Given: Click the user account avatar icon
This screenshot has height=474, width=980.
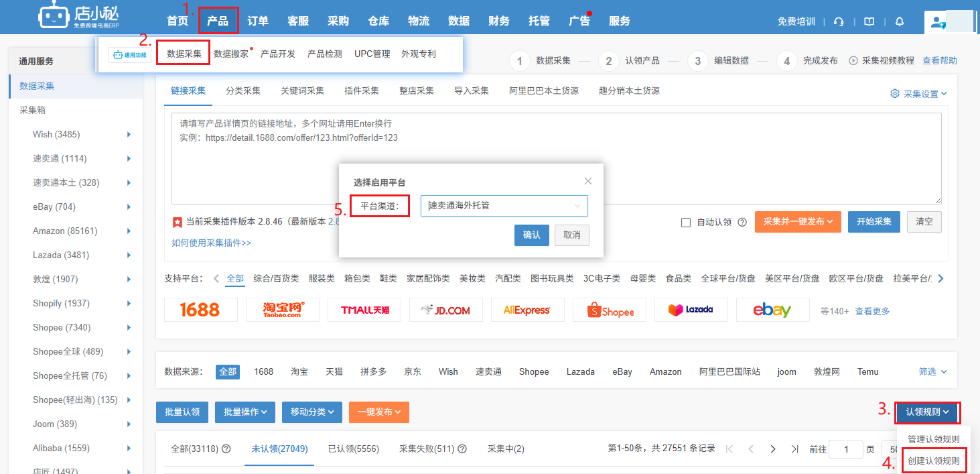Looking at the screenshot, I should click(x=938, y=22).
